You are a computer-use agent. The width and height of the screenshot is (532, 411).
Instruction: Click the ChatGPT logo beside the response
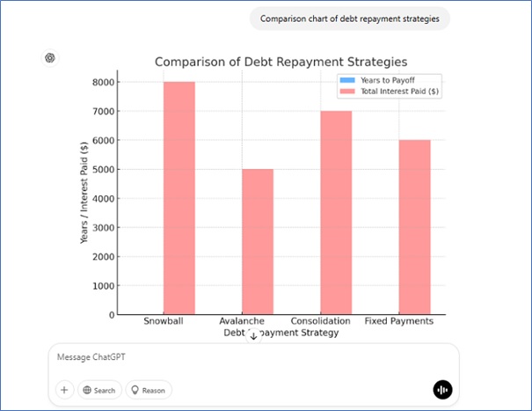point(51,58)
